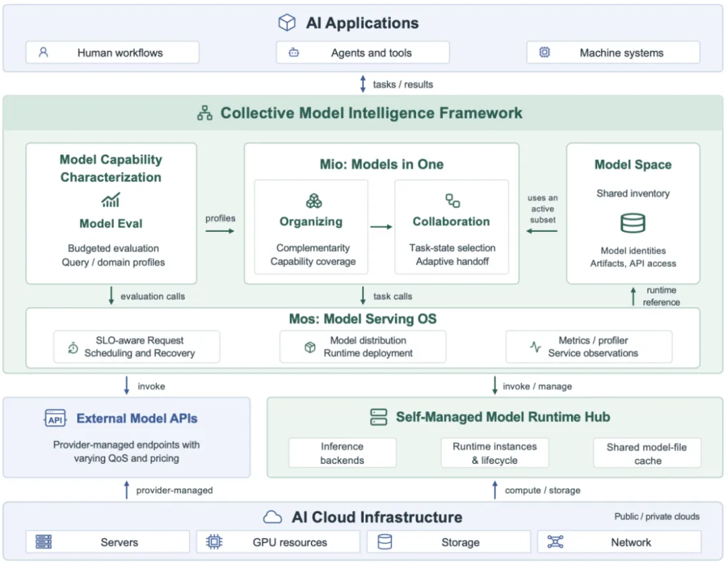The width and height of the screenshot is (728, 565).
Task: Click the "Machine systems" label
Action: (621, 53)
